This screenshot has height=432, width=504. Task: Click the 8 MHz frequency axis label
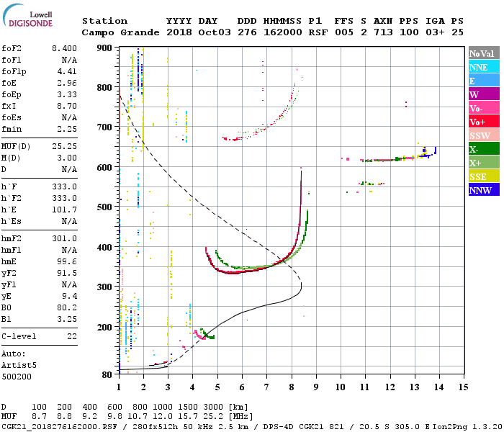point(291,387)
